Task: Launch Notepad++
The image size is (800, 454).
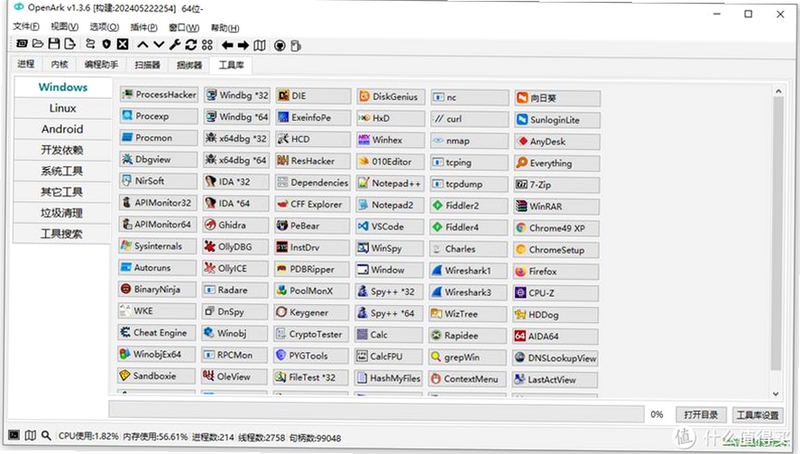Action: 390,183
